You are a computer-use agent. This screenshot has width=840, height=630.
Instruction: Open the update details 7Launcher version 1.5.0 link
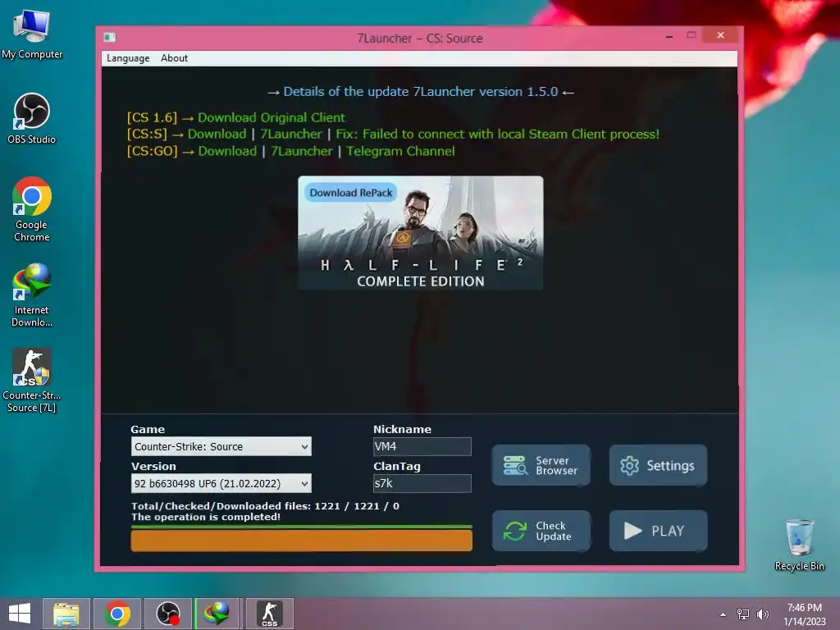point(421,92)
